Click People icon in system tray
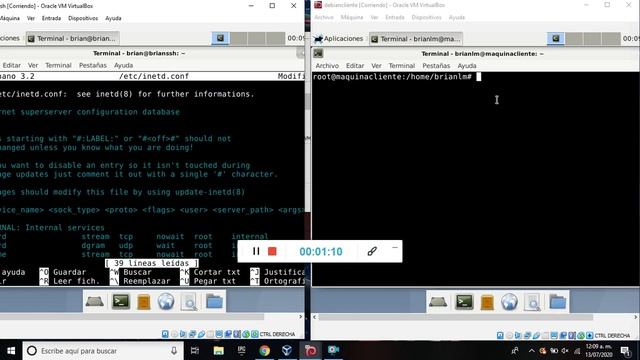 [x=515, y=351]
